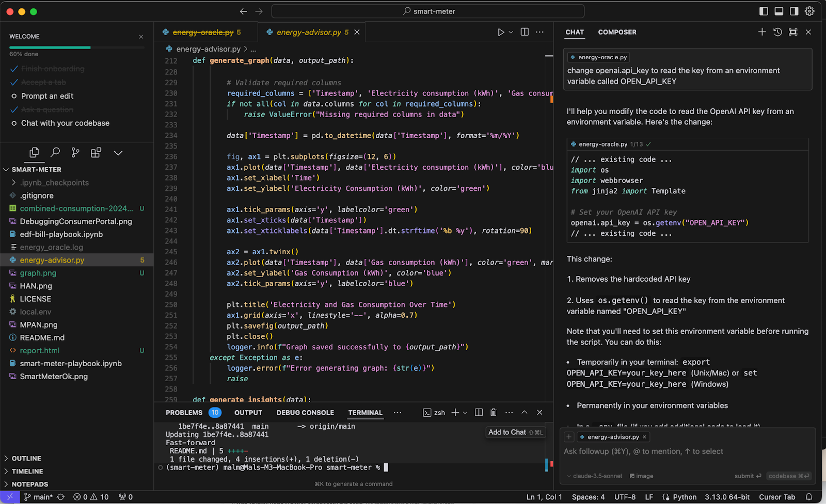Click completed Ask a question step
This screenshot has height=504, width=826.
point(47,109)
